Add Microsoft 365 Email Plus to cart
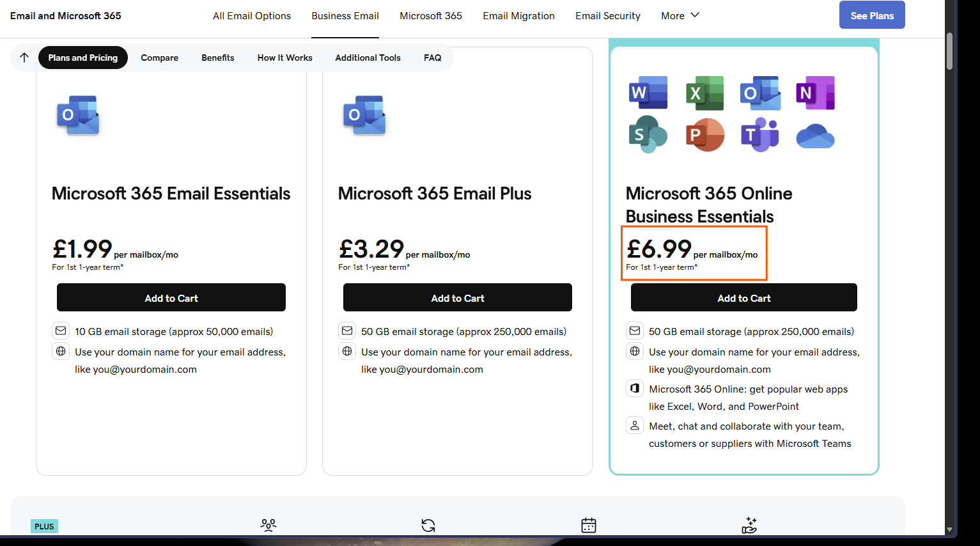The height and width of the screenshot is (546, 980). point(458,297)
